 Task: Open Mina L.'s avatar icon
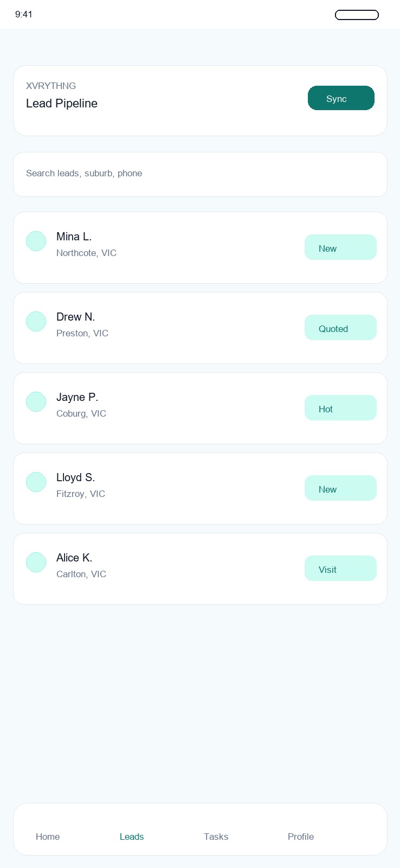click(36, 241)
